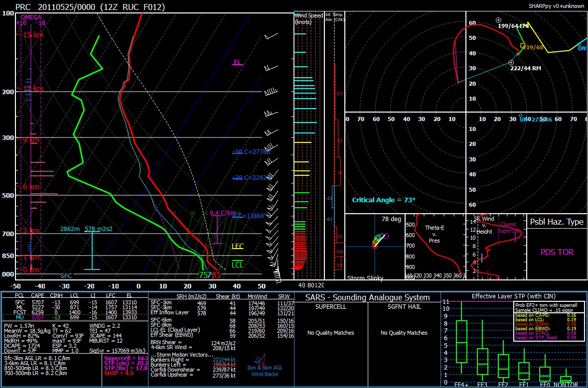Screen dimensions: 588x388
Task: Click the 700-500mb LR = 8.2 C/km line
Action: tap(35, 373)
